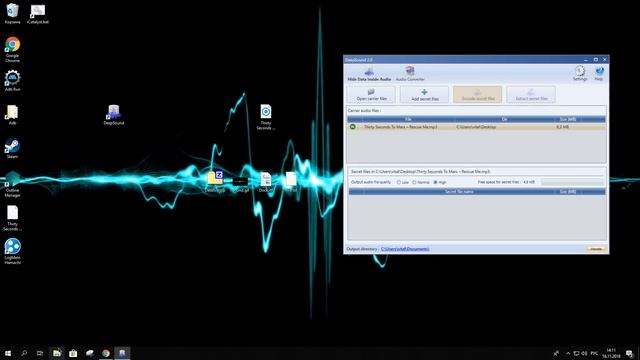
Task: Open the taskbar clock and date
Action: pos(611,353)
